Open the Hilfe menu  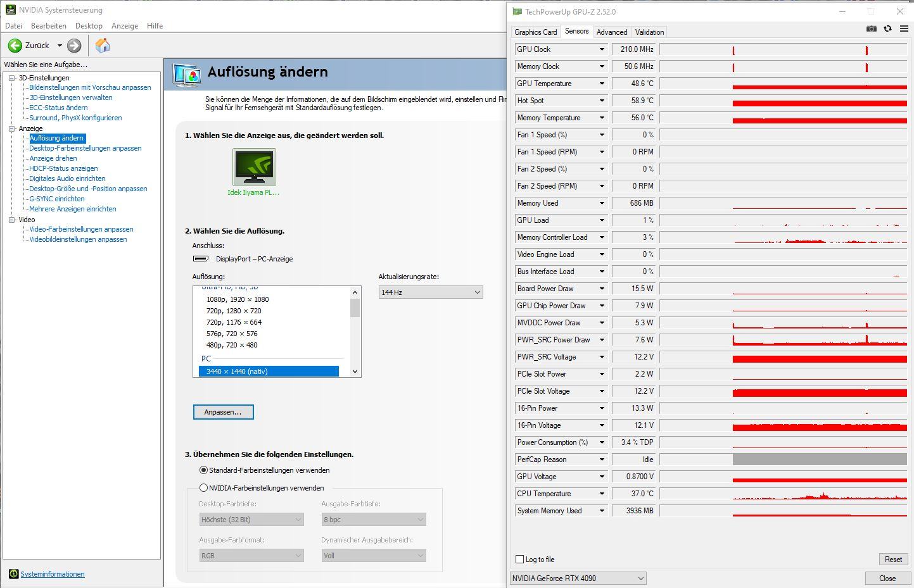click(x=155, y=26)
